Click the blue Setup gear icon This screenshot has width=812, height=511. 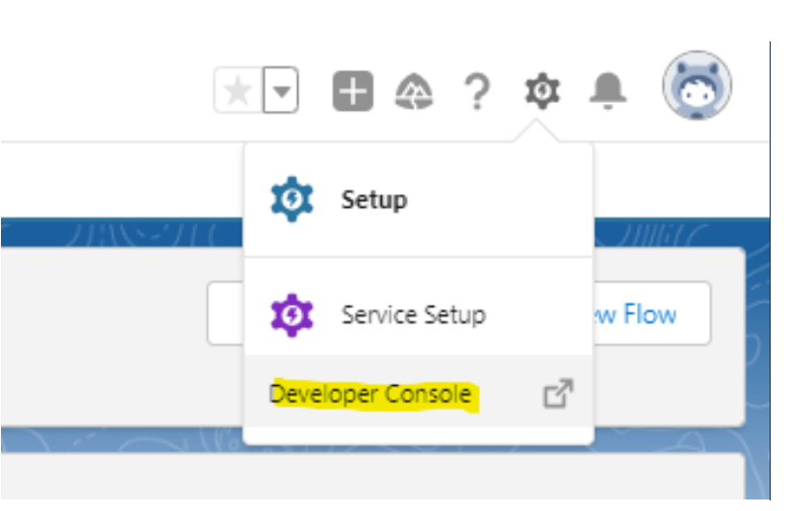coord(291,200)
